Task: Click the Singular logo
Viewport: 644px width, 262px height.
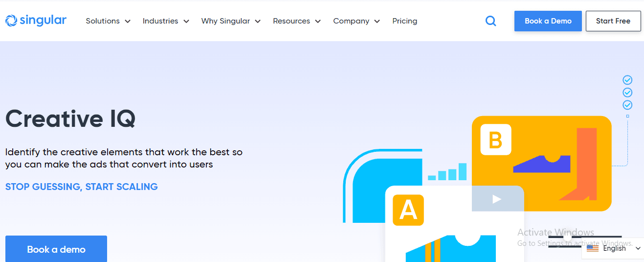Action: click(36, 21)
